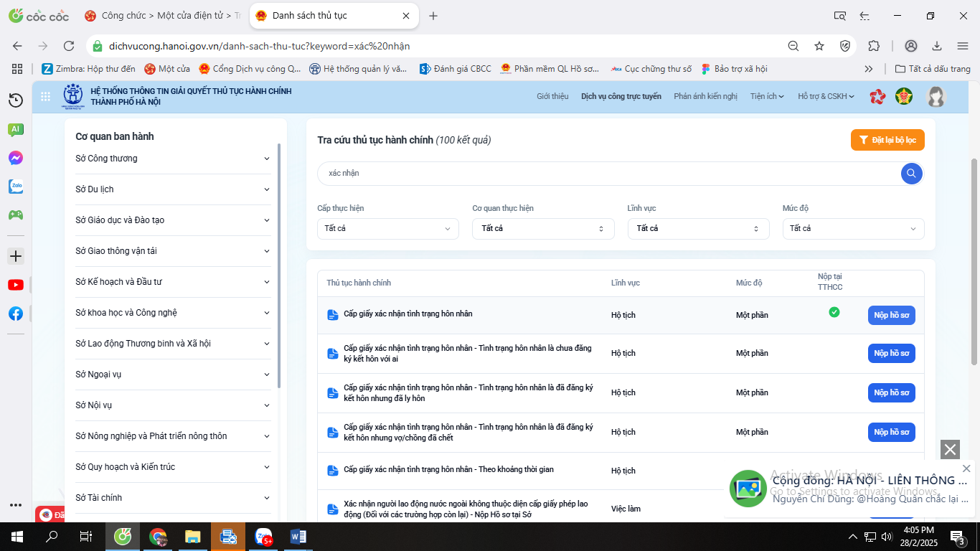Click the user avatar in site header

(936, 96)
